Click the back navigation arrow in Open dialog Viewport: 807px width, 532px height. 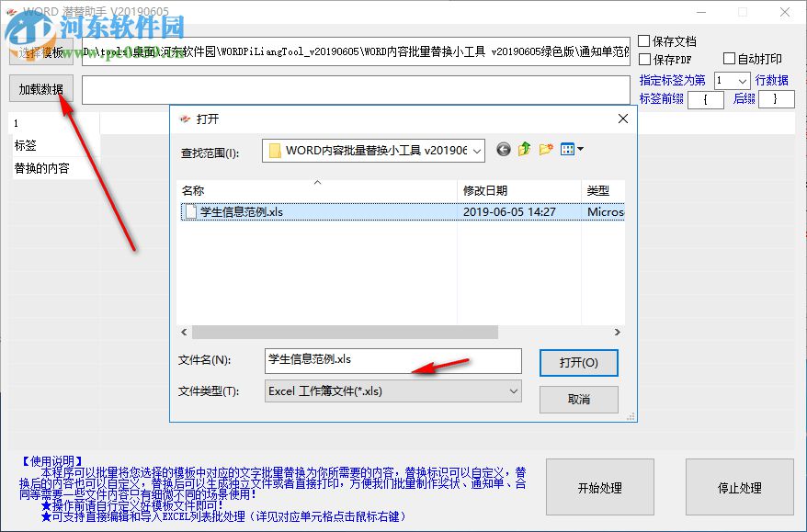503,150
